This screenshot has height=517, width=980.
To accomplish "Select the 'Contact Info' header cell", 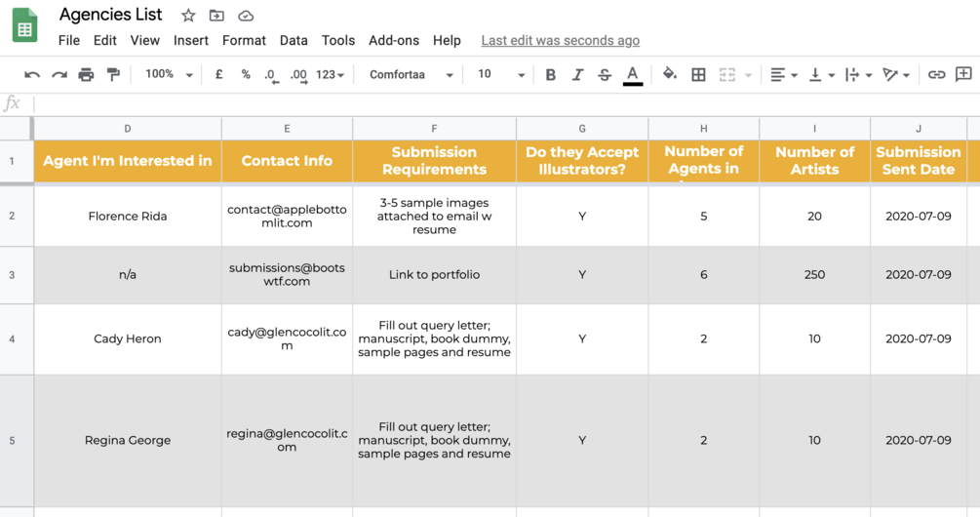I will 287,161.
